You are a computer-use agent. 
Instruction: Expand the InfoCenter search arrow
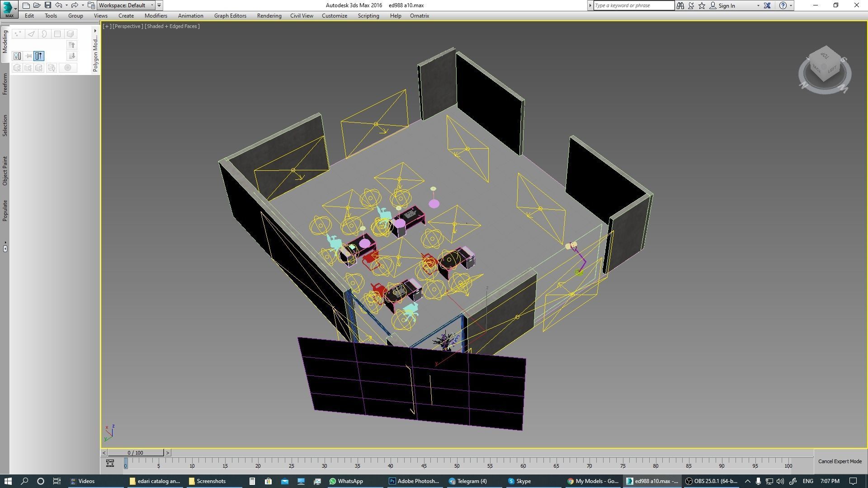590,5
